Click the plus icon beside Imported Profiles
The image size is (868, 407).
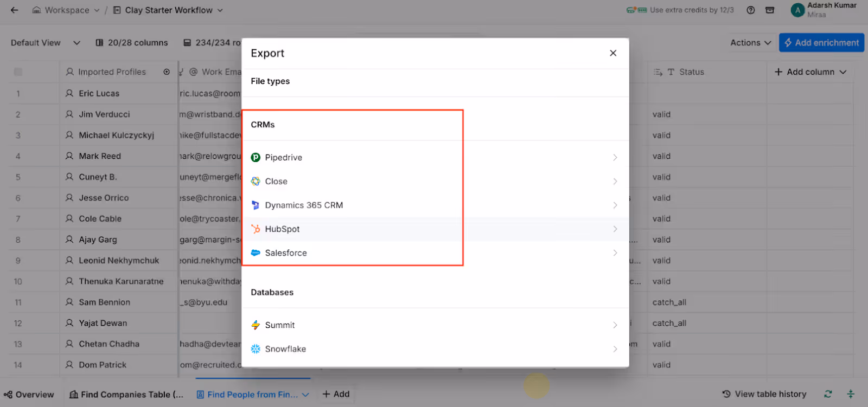pos(167,72)
